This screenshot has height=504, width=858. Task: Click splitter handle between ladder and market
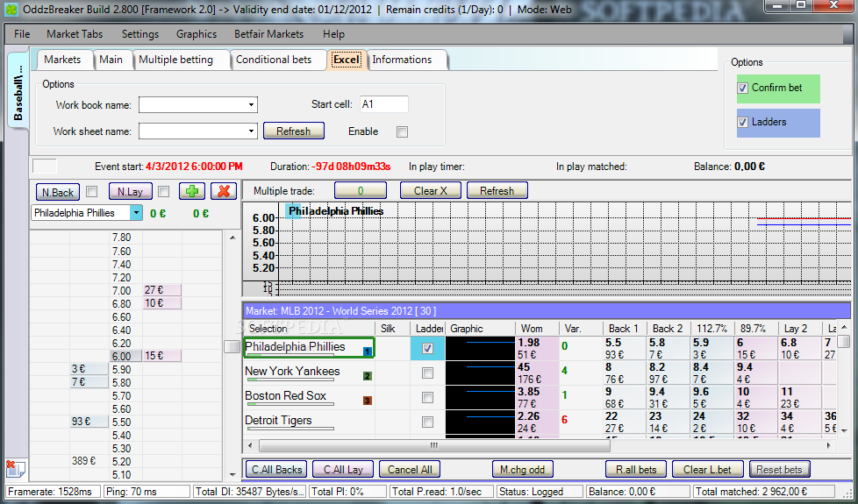click(x=232, y=346)
